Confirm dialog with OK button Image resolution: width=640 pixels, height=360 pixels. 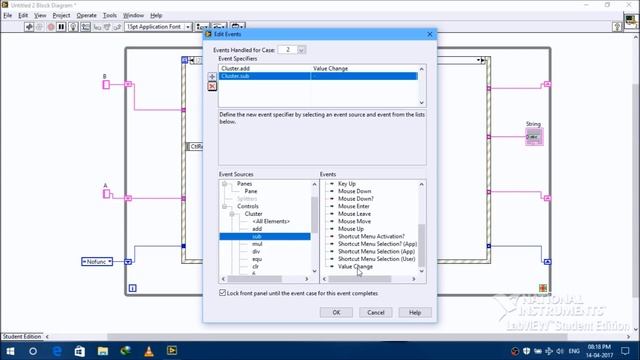coord(336,312)
